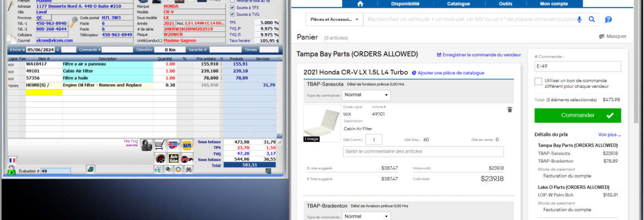Screen dimensions: 644x220
Task: Click the A livrer le date field
Action: [x=40, y=50]
